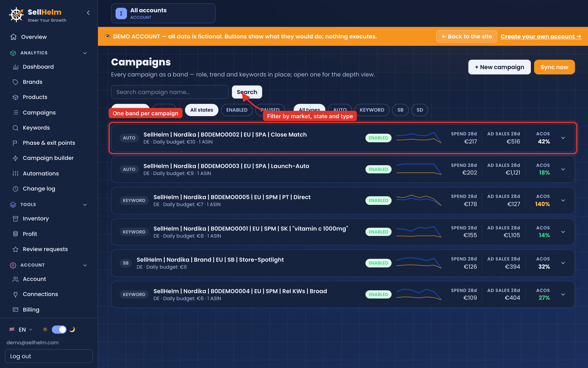Click the Dashboard bar chart icon
588x368 pixels.
16,67
